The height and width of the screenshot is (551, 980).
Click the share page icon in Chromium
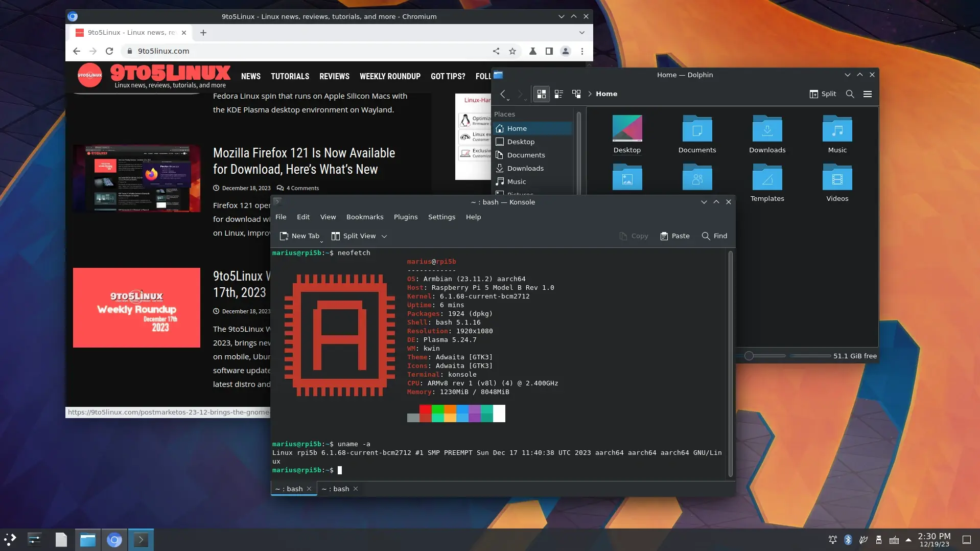(x=496, y=51)
